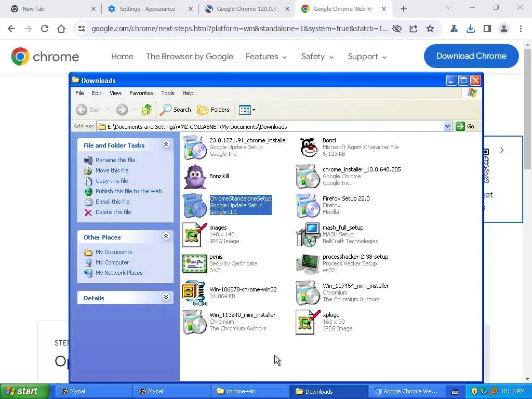532x399 pixels.
Task: Click the tab search chevron dropdown
Action: click(448, 7)
